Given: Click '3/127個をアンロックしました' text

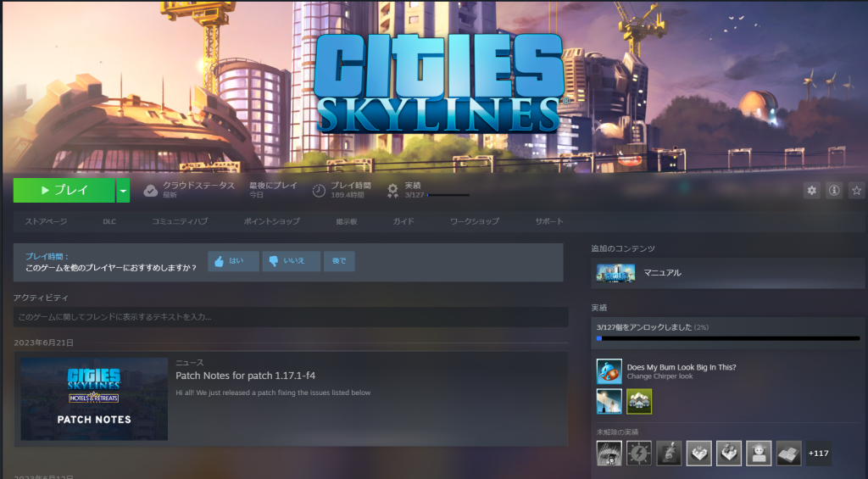Looking at the screenshot, I should (x=644, y=327).
